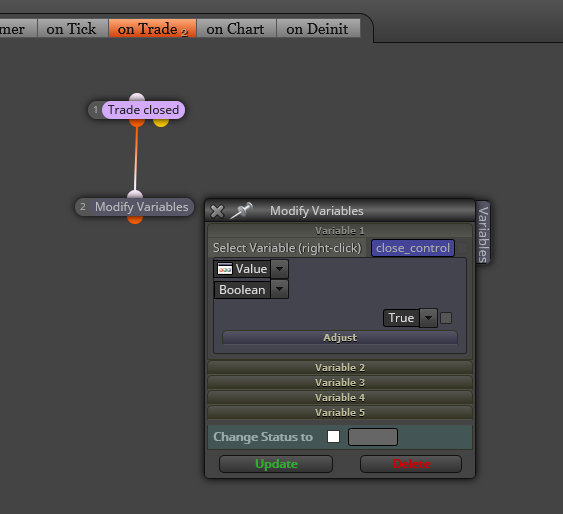Switch to the on Tick tab
563x514 pixels.
click(72, 28)
